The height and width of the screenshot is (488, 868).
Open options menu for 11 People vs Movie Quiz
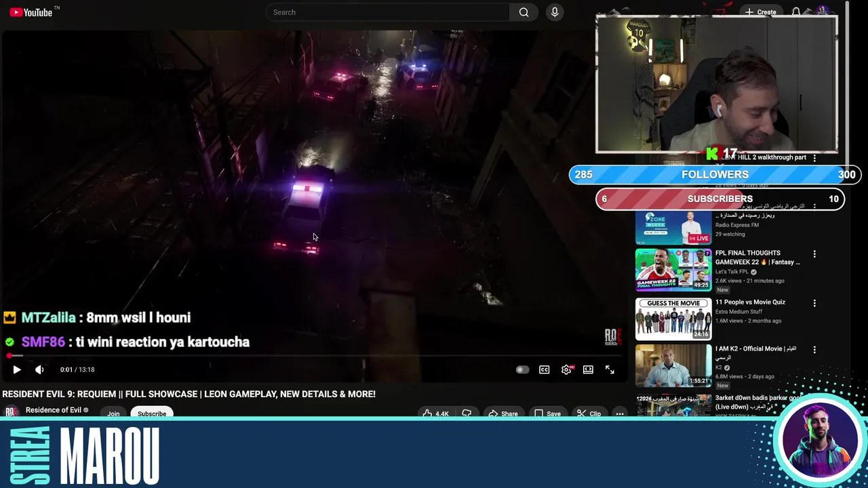click(814, 303)
